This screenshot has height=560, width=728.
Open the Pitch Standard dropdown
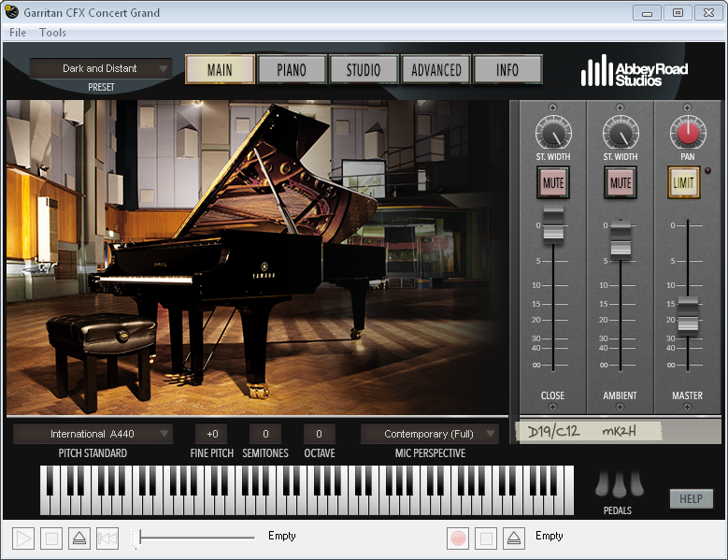point(93,434)
